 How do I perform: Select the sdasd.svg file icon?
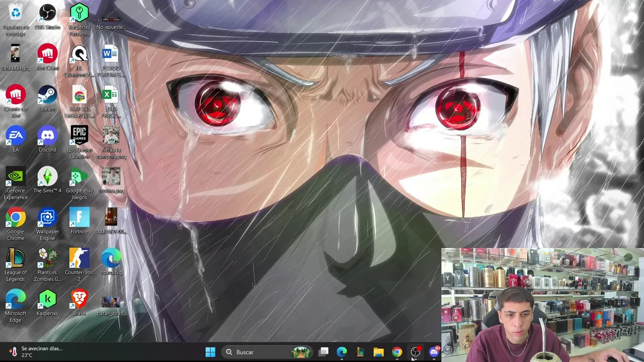tap(111, 262)
